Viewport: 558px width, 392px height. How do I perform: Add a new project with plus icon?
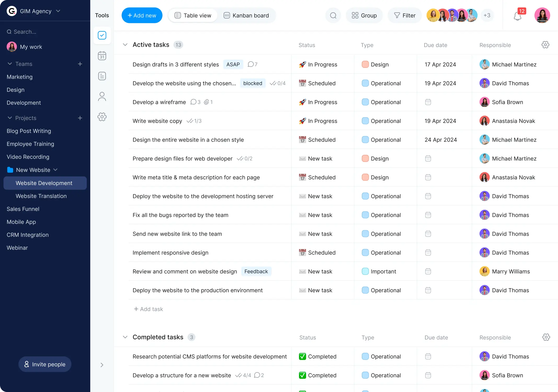point(80,118)
